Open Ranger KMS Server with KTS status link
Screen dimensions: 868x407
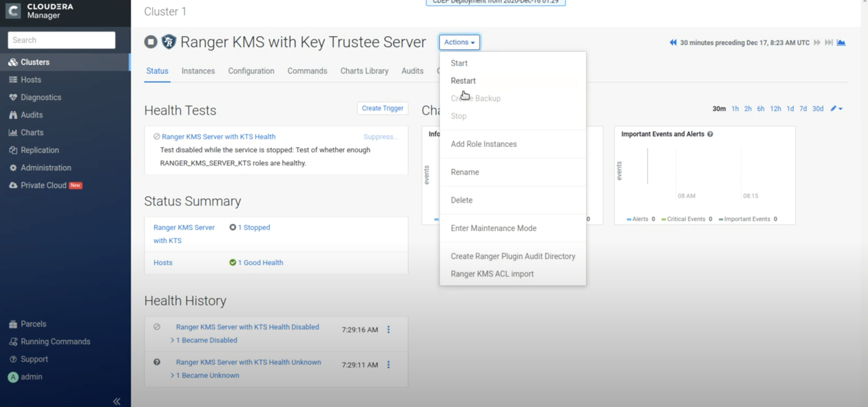pos(184,234)
